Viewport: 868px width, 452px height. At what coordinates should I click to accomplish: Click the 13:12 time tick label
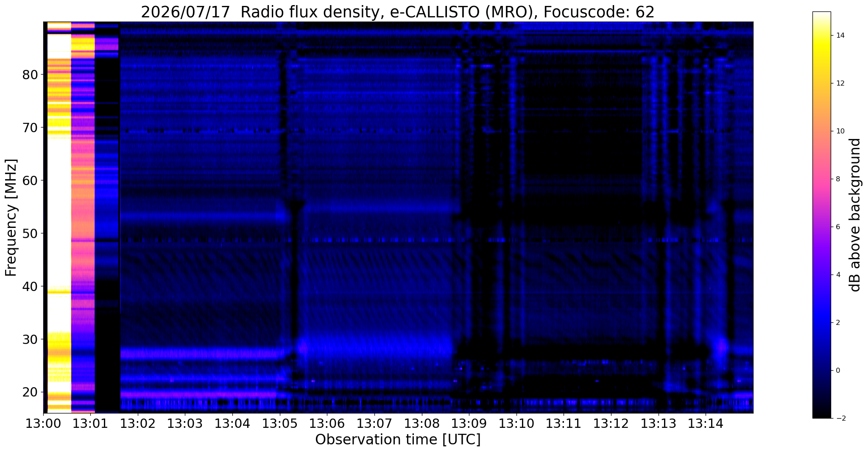tap(611, 423)
